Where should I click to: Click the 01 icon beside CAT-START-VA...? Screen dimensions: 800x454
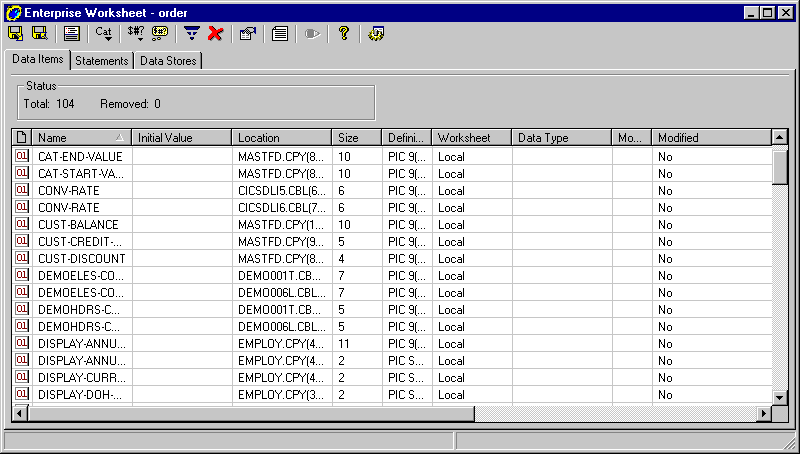(21, 173)
